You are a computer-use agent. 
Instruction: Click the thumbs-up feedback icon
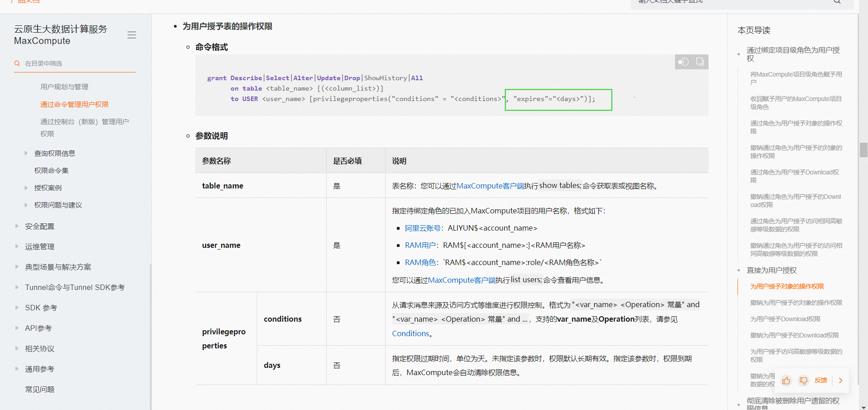786,381
